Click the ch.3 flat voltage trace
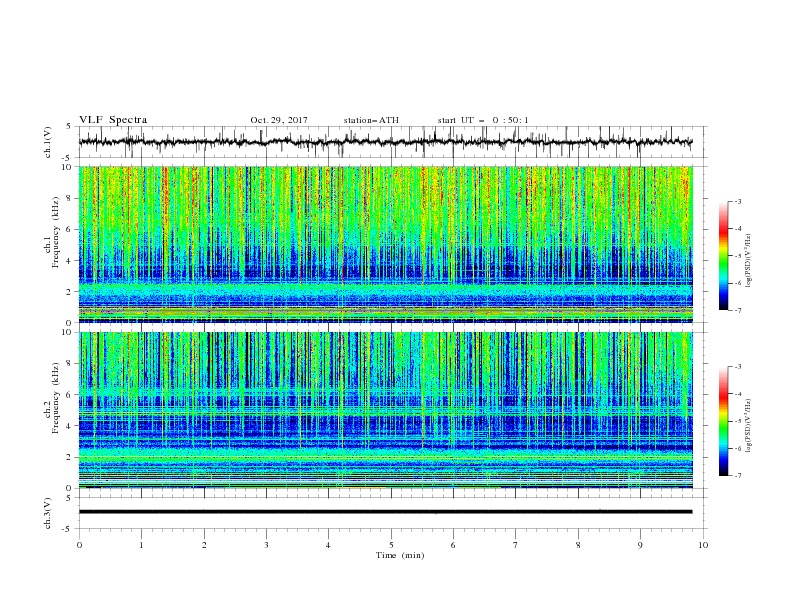 tap(385, 512)
